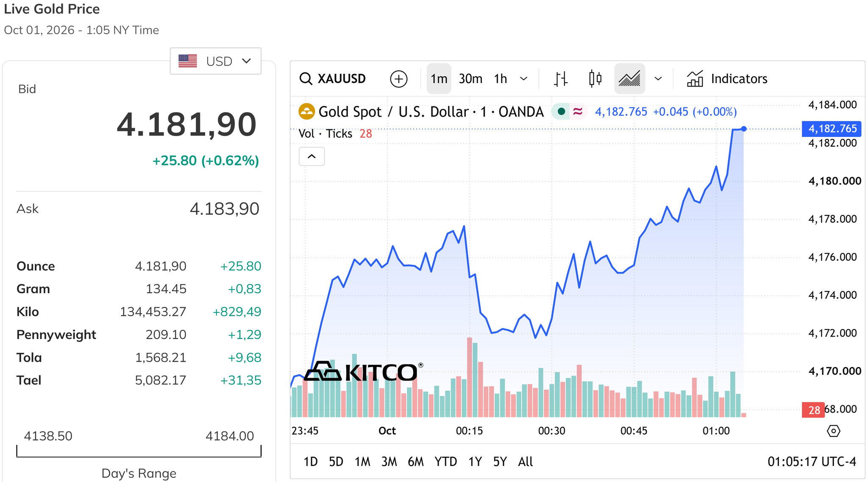Click the 4,182.765 price label
Screen dimensions: 868x482
tap(832, 128)
